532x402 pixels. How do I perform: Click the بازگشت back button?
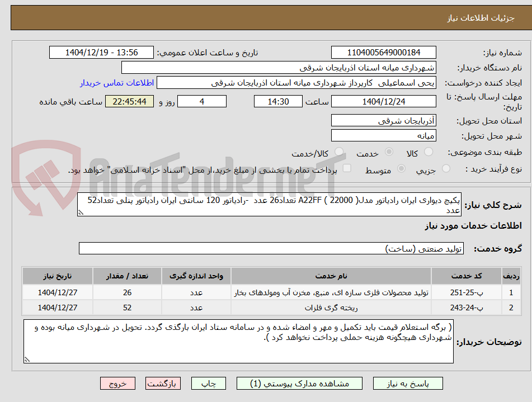pyautogui.click(x=163, y=384)
